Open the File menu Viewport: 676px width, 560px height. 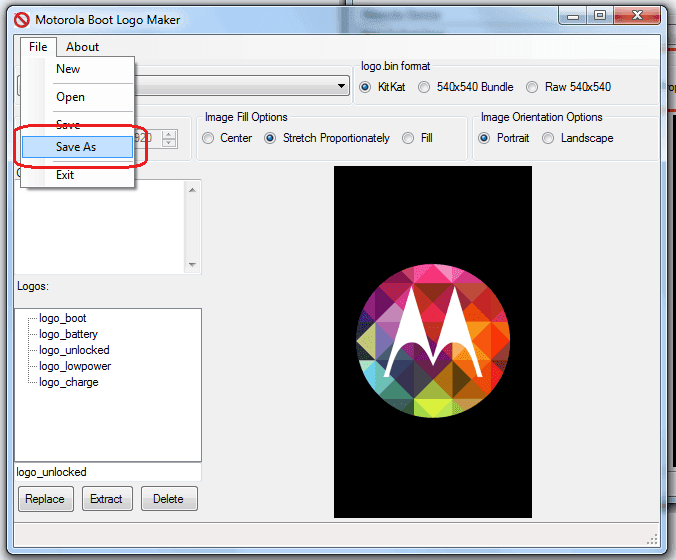(x=38, y=47)
